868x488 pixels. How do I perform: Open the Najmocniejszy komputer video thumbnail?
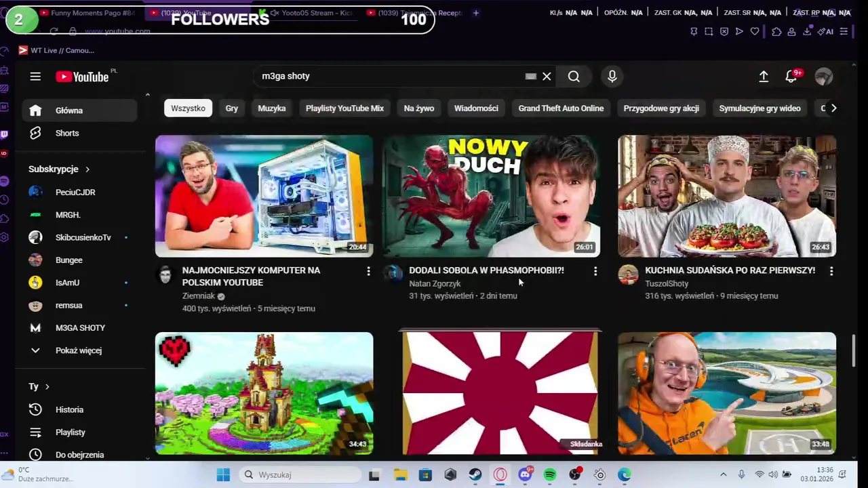click(x=264, y=196)
